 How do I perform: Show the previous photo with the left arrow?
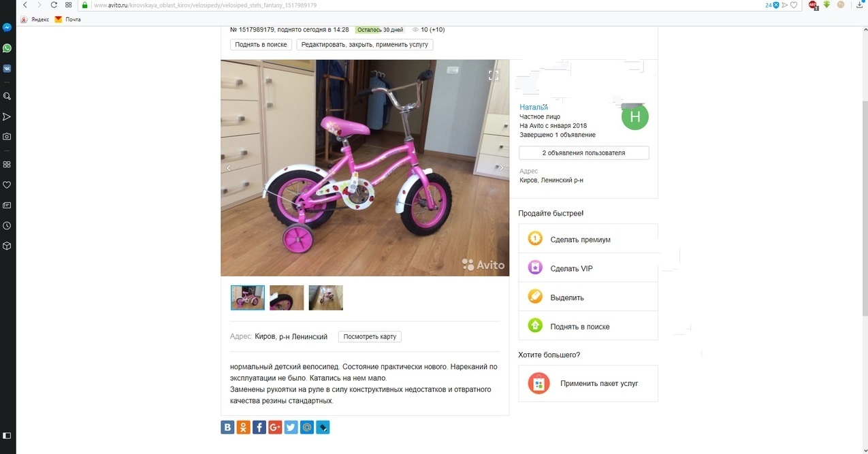[229, 167]
